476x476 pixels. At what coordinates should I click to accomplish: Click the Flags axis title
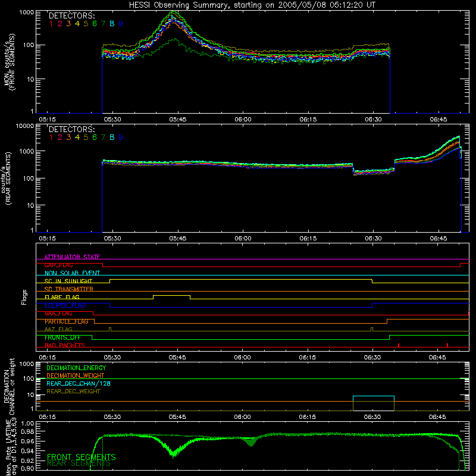(x=24, y=297)
